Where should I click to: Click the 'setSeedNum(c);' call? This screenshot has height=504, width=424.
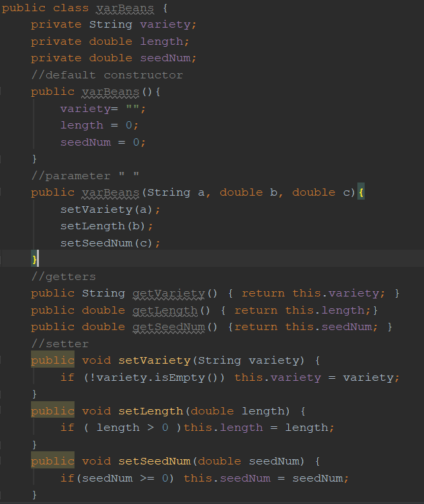point(110,243)
